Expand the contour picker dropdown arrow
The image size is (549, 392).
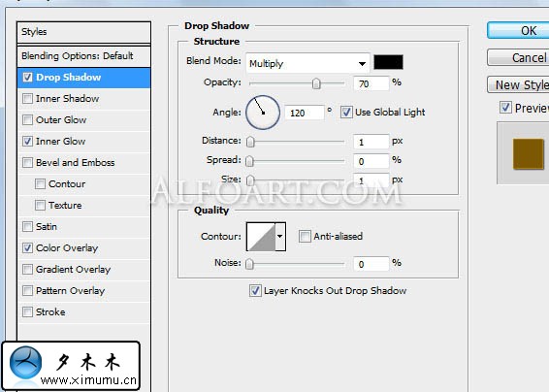[x=280, y=237]
